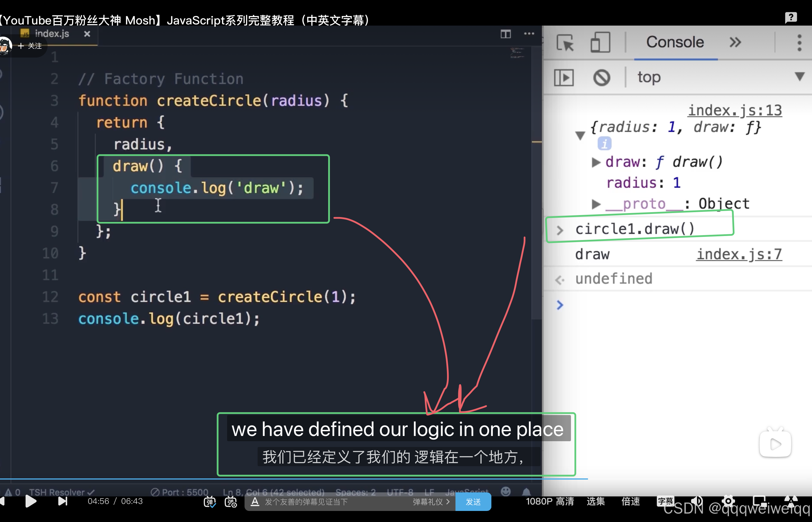Click the editor vertical scrollbar
This screenshot has width=812, height=522.
click(536, 183)
